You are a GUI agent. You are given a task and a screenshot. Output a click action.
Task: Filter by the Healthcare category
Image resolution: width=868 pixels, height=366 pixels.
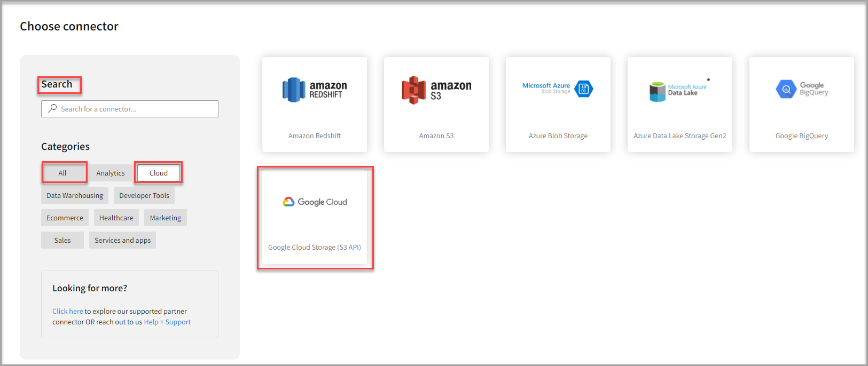[x=116, y=218]
